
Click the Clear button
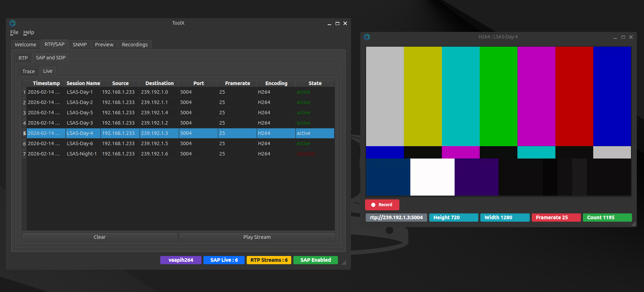pyautogui.click(x=99, y=237)
